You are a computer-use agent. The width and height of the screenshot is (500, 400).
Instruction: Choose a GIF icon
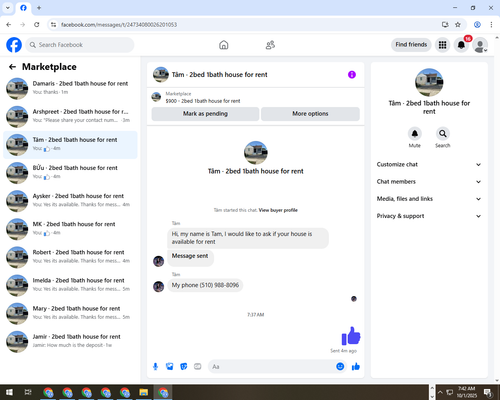[198, 367]
